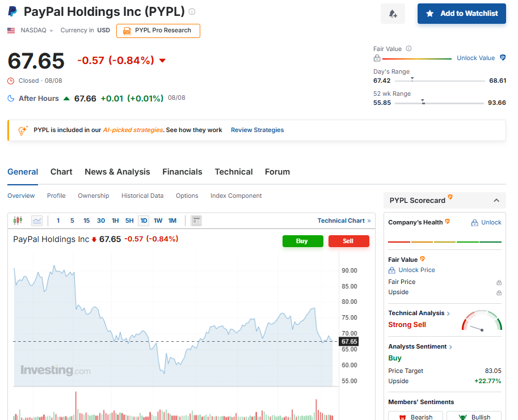Click the 67.65 price label on chart axis
The image size is (518, 420).
click(349, 341)
